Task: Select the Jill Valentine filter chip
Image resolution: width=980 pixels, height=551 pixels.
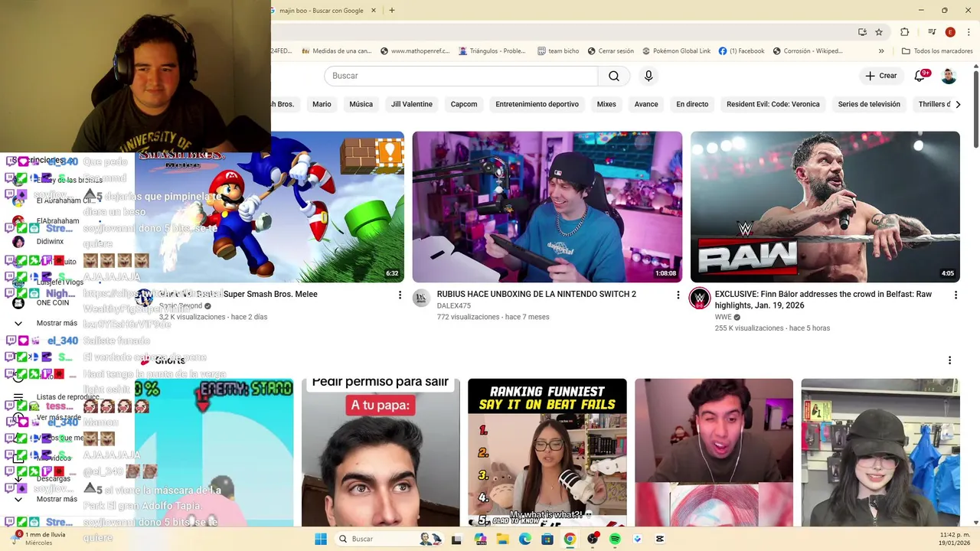Action: (412, 104)
